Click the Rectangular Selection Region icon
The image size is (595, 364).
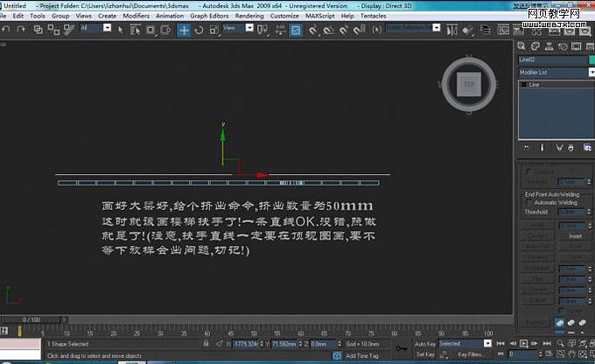coord(150,30)
